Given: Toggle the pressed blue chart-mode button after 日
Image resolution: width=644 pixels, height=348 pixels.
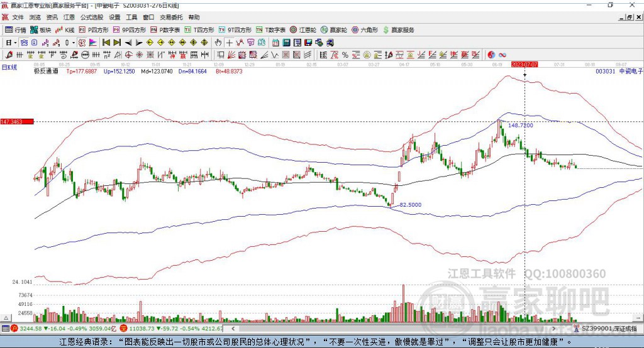Looking at the screenshot, I should (x=25, y=43).
